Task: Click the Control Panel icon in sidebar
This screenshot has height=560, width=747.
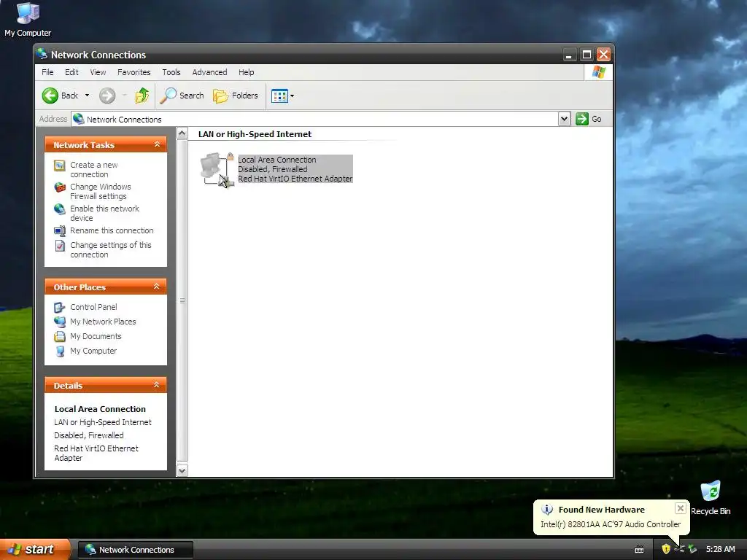Action: point(60,308)
